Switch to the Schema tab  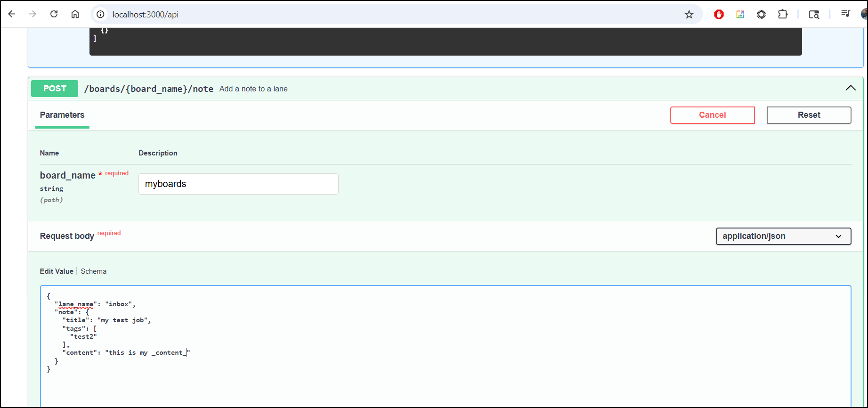tap(93, 271)
